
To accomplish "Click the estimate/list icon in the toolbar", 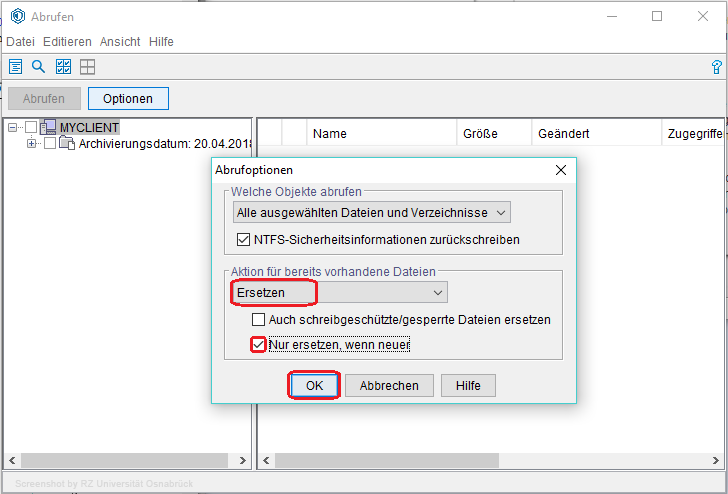I will 15,67.
